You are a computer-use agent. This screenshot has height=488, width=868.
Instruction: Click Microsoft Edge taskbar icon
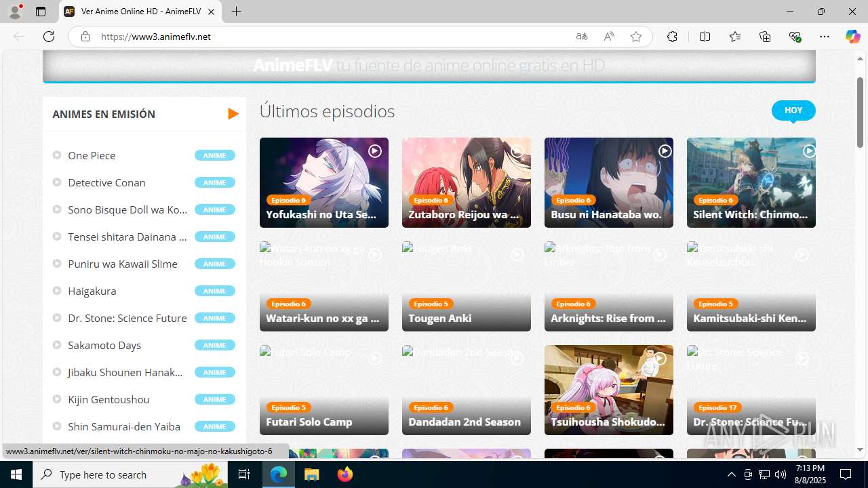tap(279, 474)
